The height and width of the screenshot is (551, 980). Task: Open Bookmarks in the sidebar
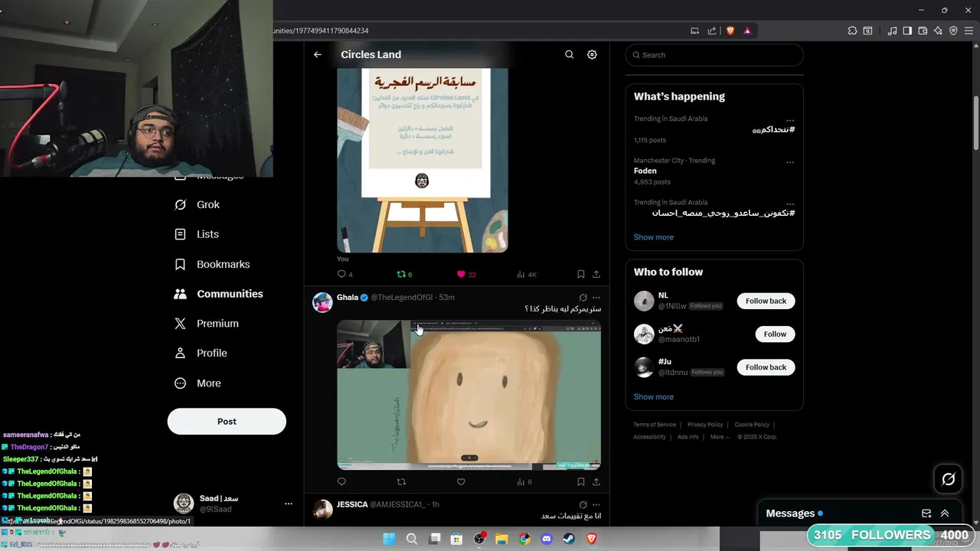[212, 264]
